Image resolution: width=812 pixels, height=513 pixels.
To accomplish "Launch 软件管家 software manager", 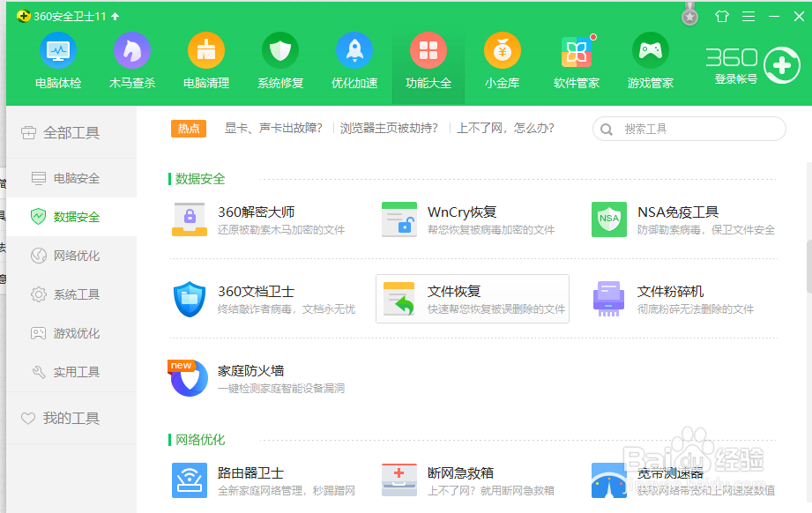I will [576, 59].
